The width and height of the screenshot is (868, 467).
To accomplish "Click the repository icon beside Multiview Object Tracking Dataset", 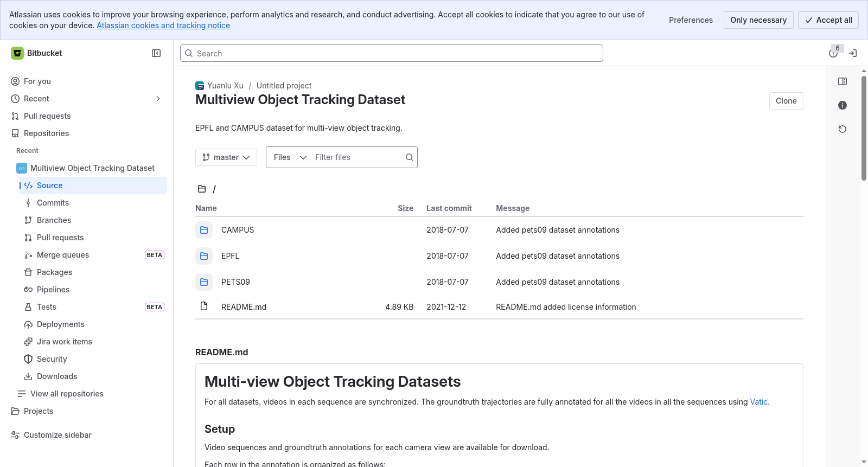I will pyautogui.click(x=22, y=168).
